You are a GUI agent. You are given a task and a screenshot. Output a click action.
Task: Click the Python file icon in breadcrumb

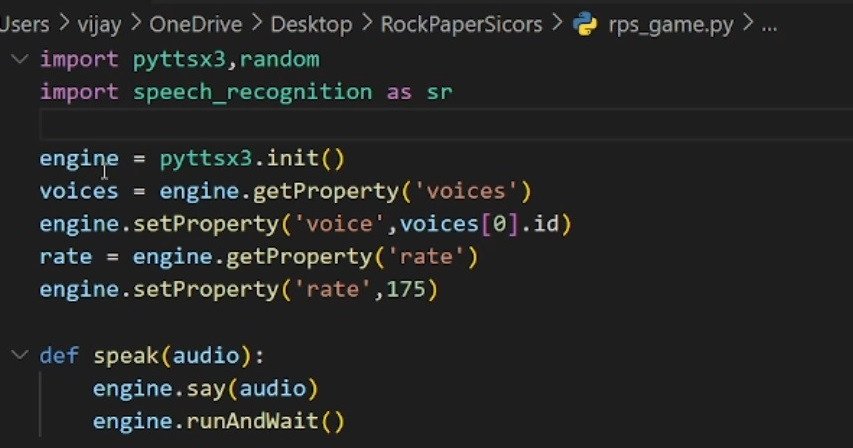pos(585,25)
